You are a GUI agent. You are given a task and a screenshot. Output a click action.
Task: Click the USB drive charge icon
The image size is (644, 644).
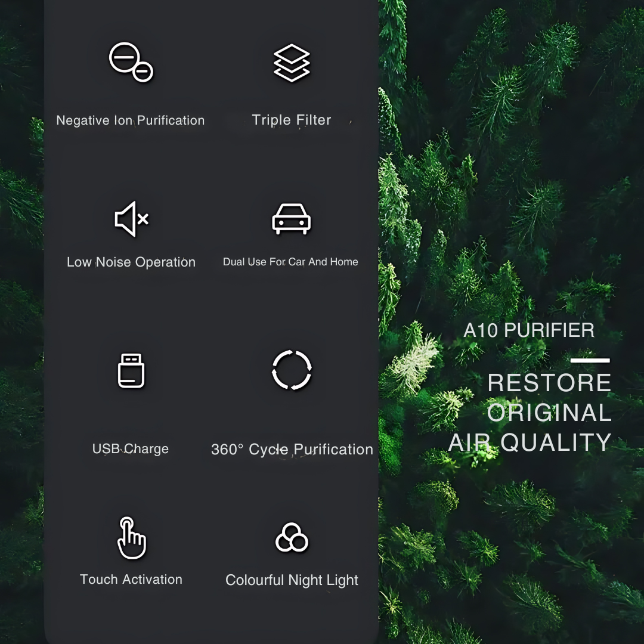131,370
